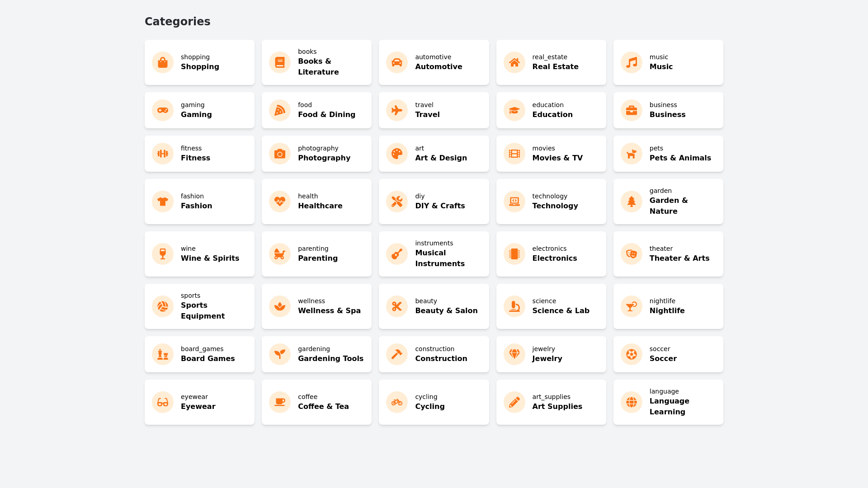Open the Wine & Spirits category
868x488 pixels.
(199, 254)
